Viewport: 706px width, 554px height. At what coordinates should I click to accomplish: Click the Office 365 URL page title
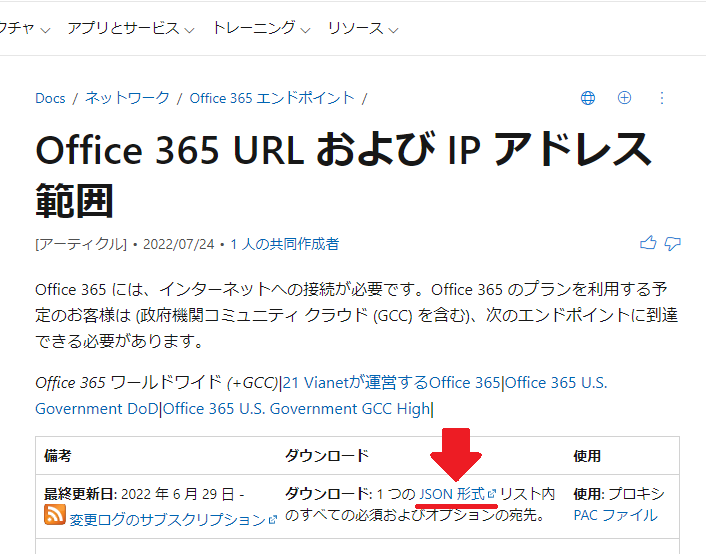click(x=344, y=175)
